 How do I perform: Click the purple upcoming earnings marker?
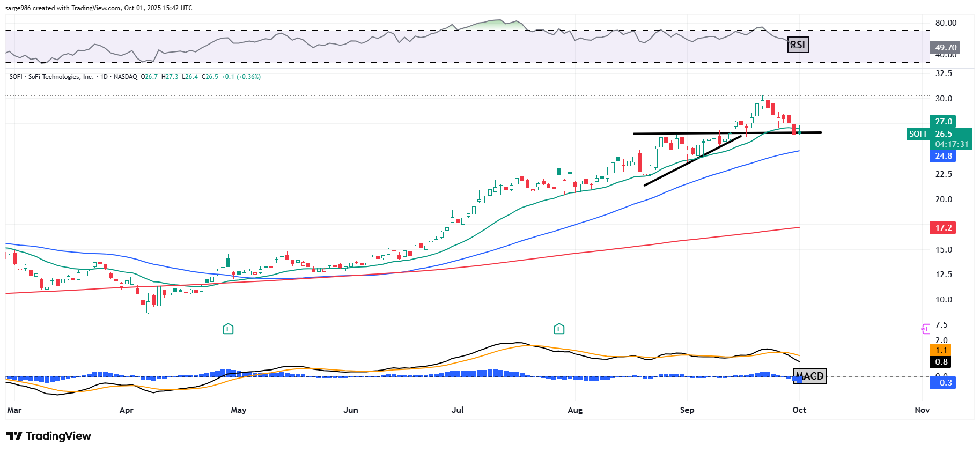pos(925,329)
